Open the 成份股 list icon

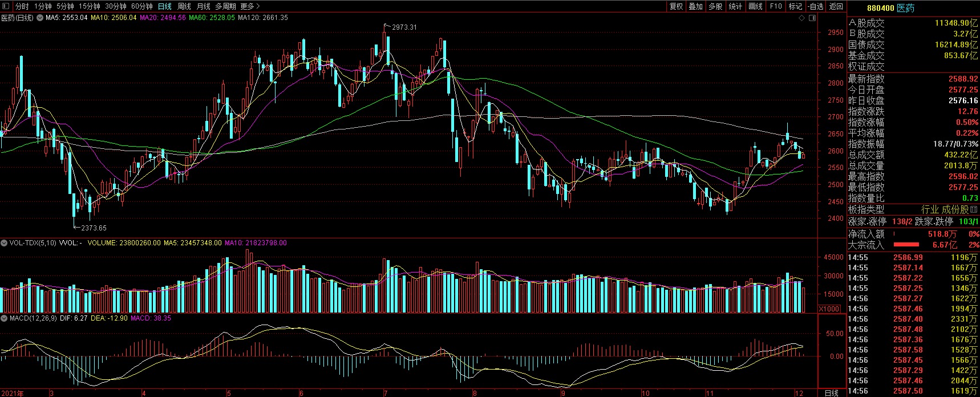point(974,209)
